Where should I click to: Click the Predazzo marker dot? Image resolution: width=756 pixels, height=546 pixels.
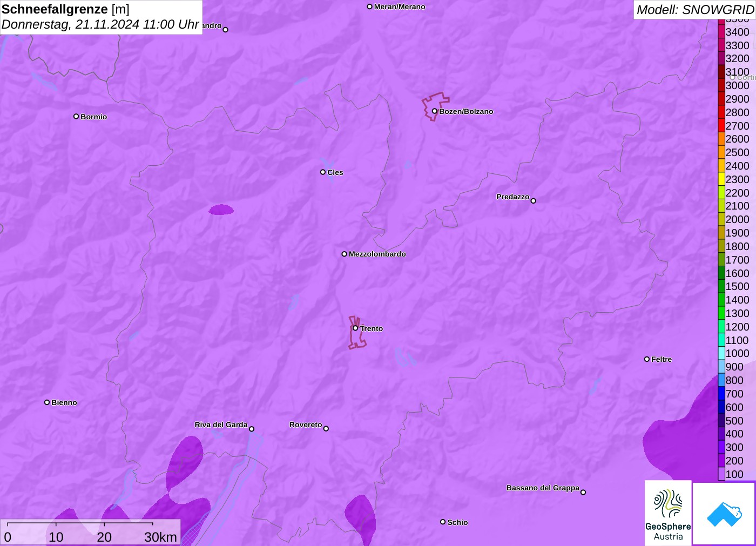tap(534, 201)
